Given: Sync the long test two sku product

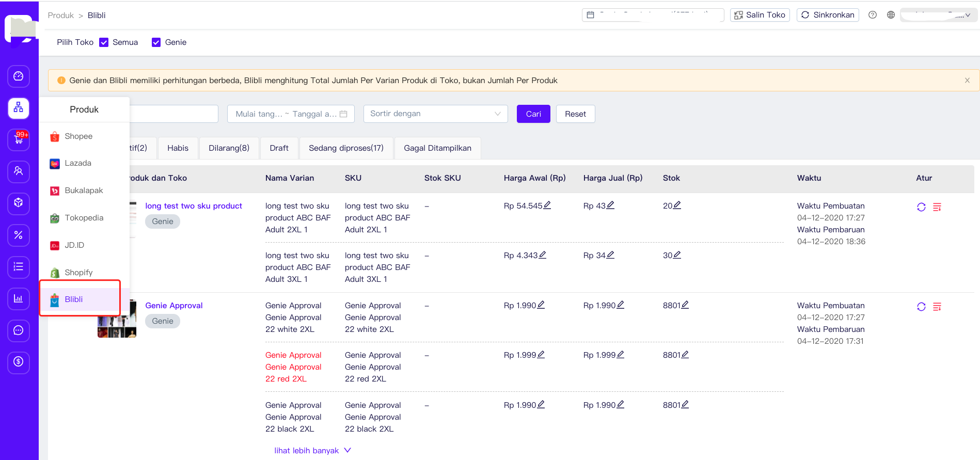Looking at the screenshot, I should coord(921,207).
